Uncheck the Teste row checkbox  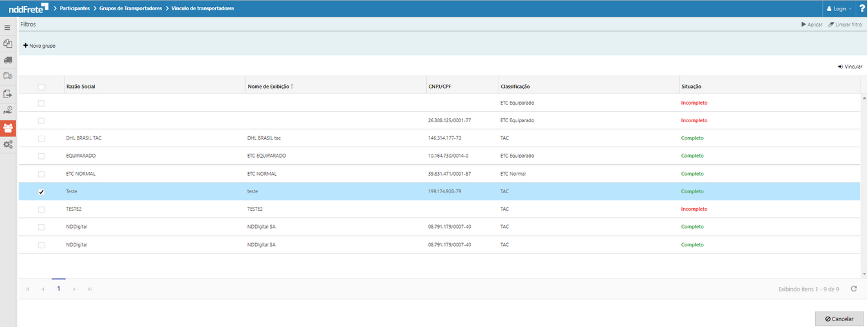pos(41,192)
